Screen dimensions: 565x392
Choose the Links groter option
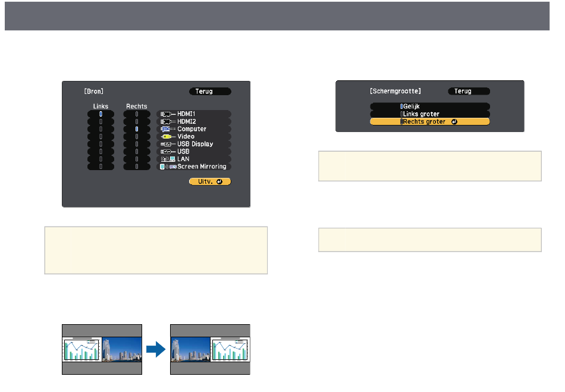pyautogui.click(x=430, y=114)
